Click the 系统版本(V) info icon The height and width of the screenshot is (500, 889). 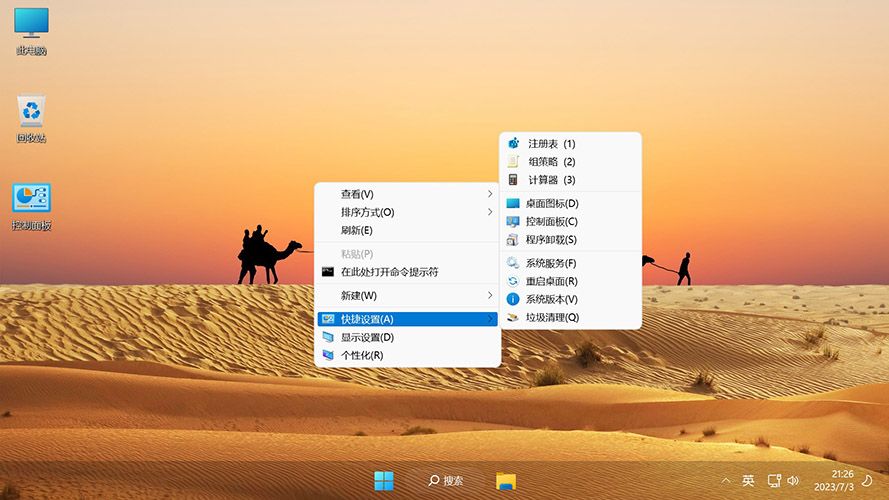point(513,299)
